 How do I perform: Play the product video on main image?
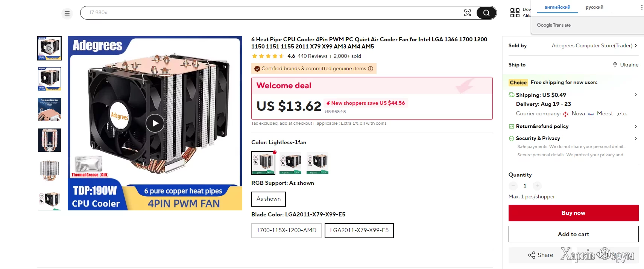(x=155, y=123)
